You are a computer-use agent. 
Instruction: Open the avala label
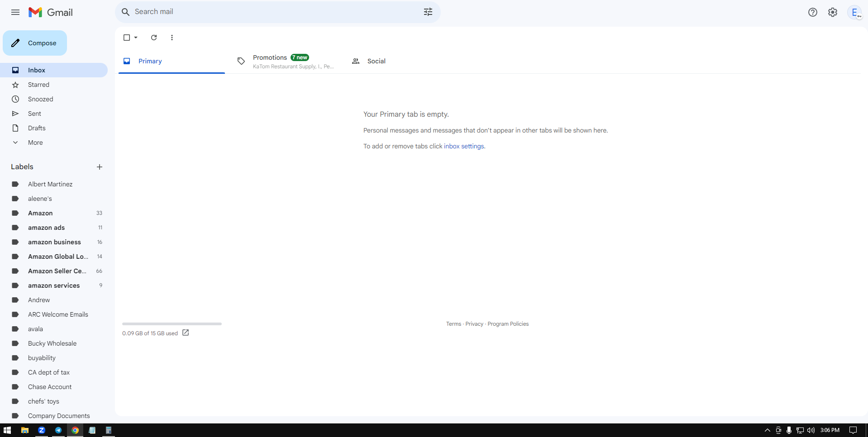(54, 329)
